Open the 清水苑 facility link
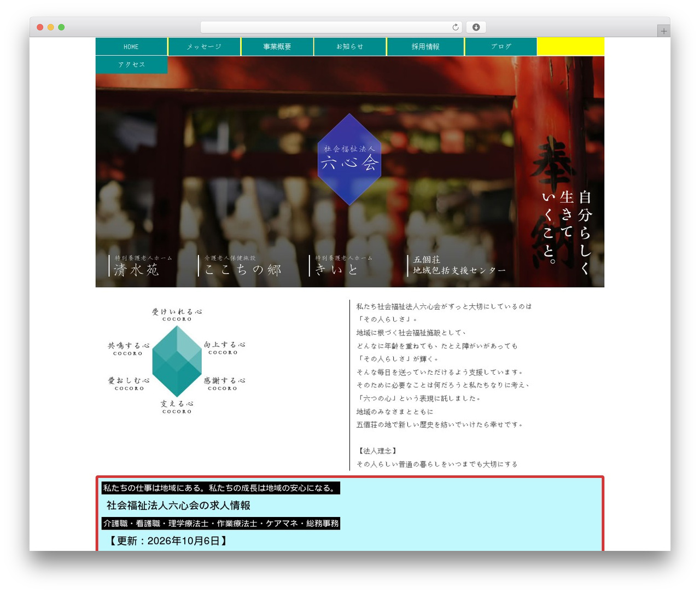Viewport: 700px width, 593px height. [x=141, y=266]
